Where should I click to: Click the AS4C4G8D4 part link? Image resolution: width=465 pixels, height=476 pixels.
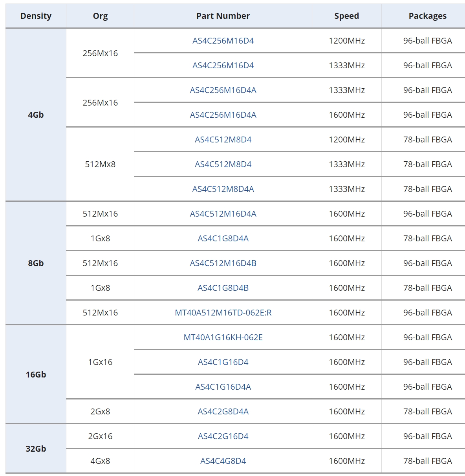tap(223, 461)
